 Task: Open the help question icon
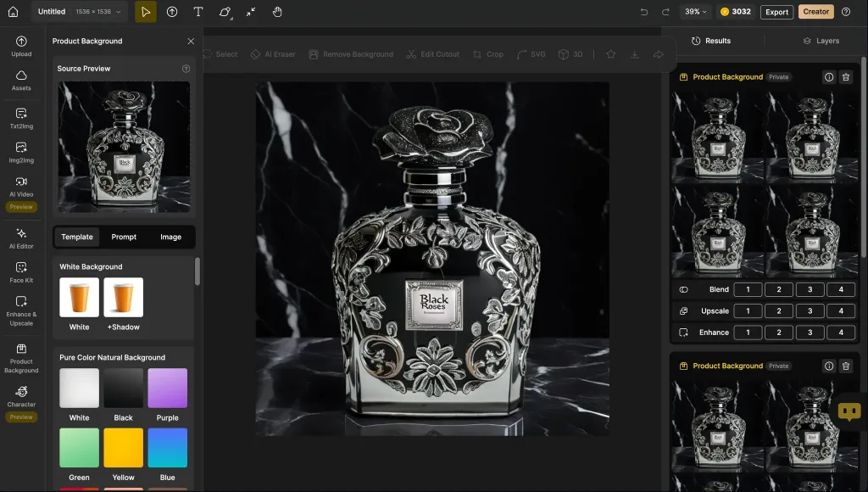pyautogui.click(x=846, y=12)
